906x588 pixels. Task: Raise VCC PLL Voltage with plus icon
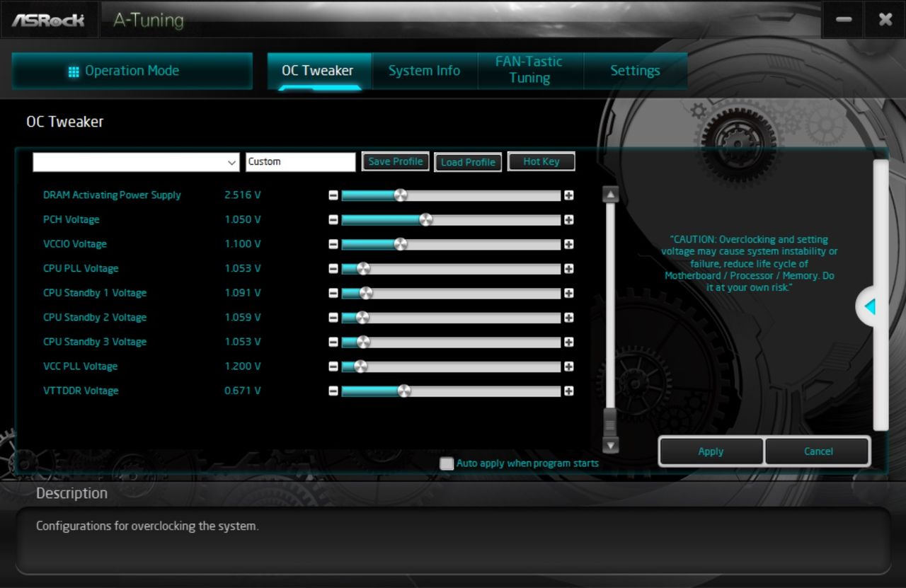pos(568,367)
